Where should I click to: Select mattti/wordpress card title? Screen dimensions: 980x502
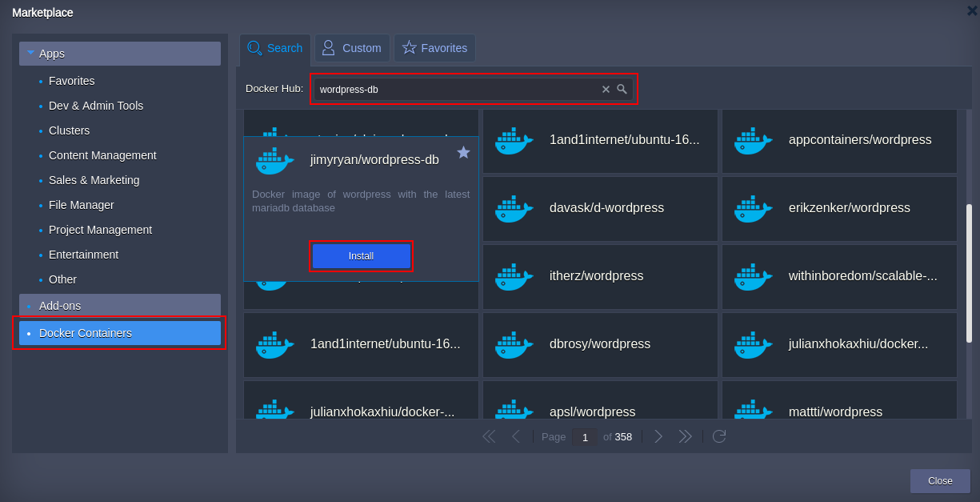pos(835,412)
